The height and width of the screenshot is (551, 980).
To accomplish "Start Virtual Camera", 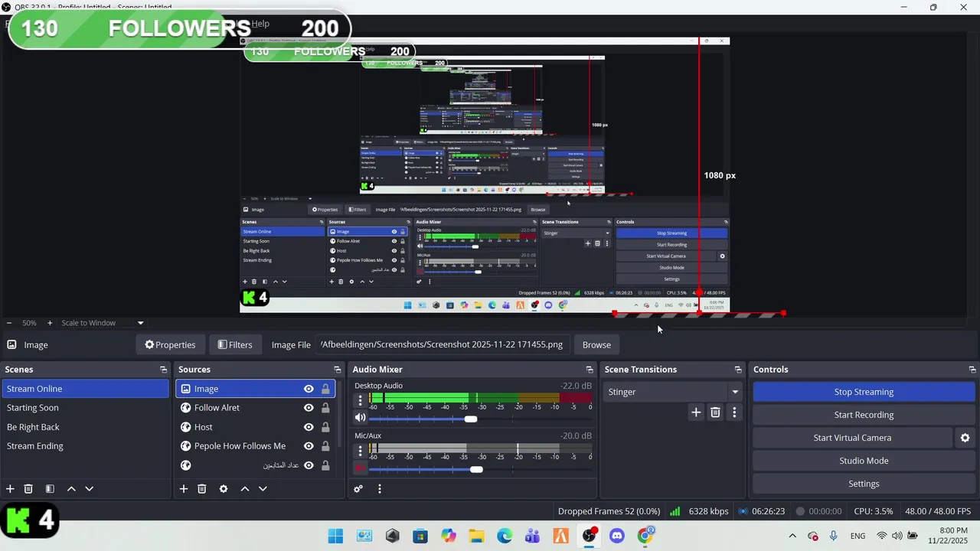I will click(852, 438).
